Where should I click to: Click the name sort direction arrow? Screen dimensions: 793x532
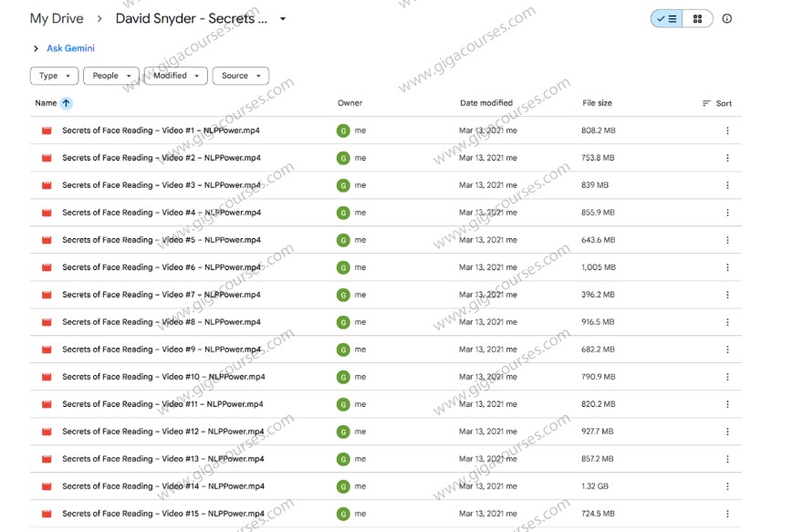pyautogui.click(x=66, y=103)
